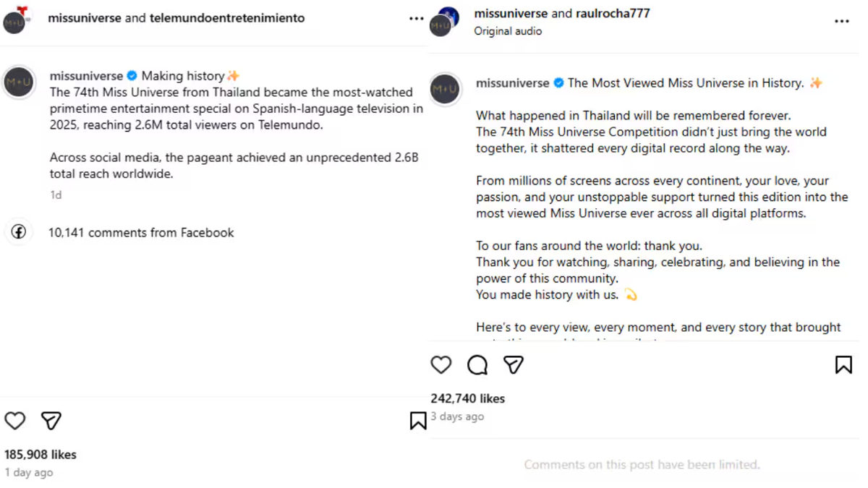Open options menu on the Telemundo post
Screen dimensions: 868x488
point(416,18)
